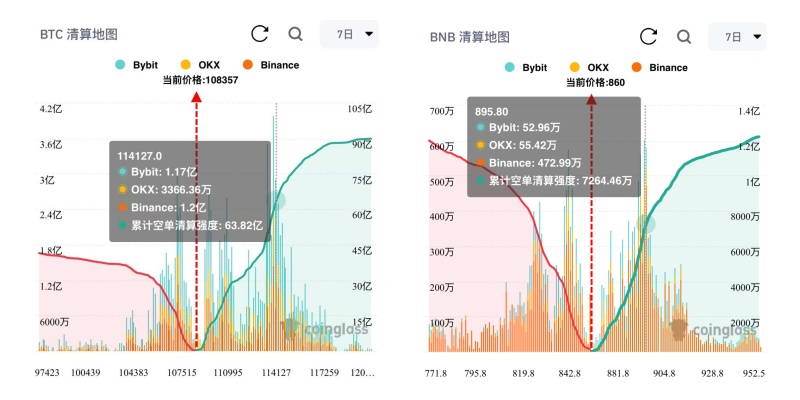Open search on the BTC liquidation map

coord(295,34)
